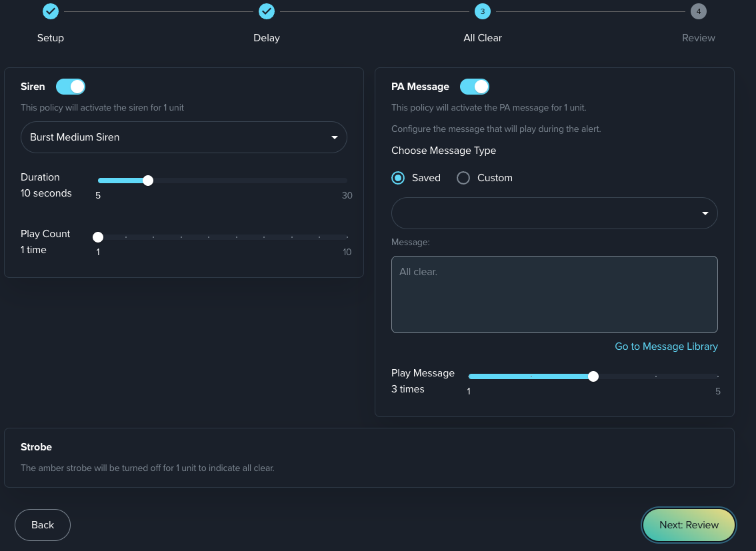The width and height of the screenshot is (756, 551).
Task: Open the Go to Message Library link
Action: (x=666, y=346)
